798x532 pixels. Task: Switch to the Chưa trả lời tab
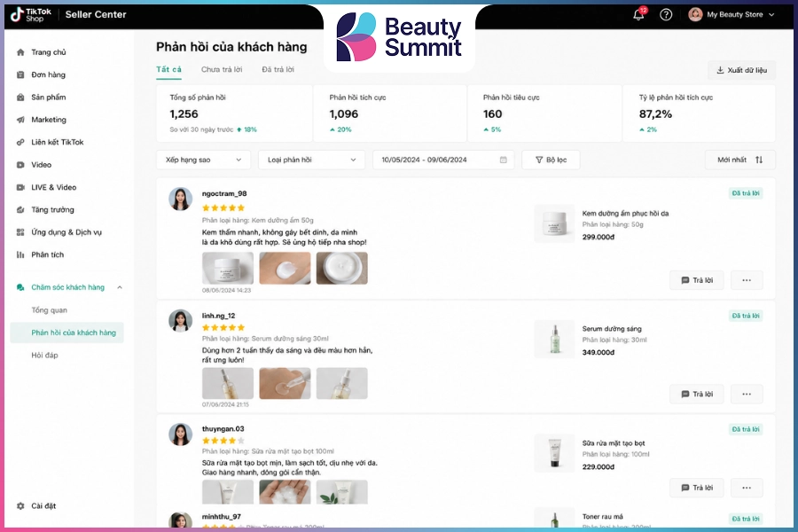[222, 69]
